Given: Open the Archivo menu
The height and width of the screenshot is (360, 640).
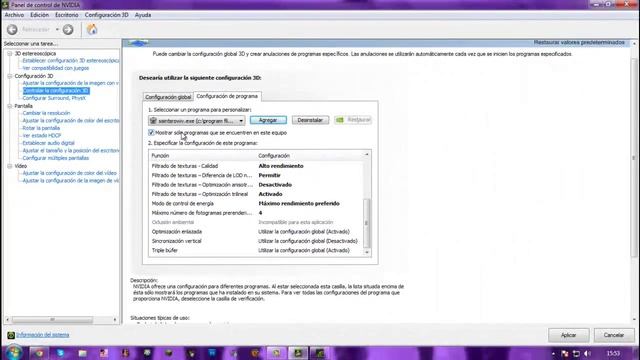Looking at the screenshot, I should (x=14, y=15).
